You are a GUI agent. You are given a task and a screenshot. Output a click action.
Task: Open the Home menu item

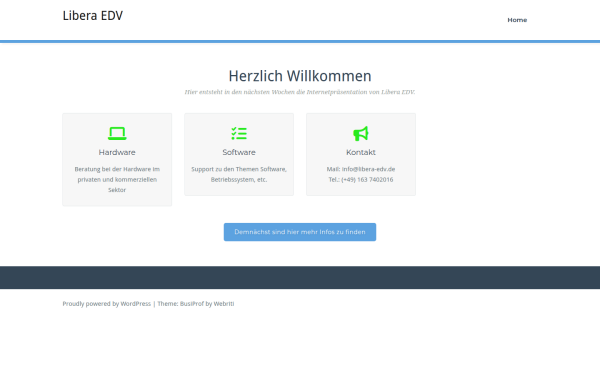pos(517,20)
